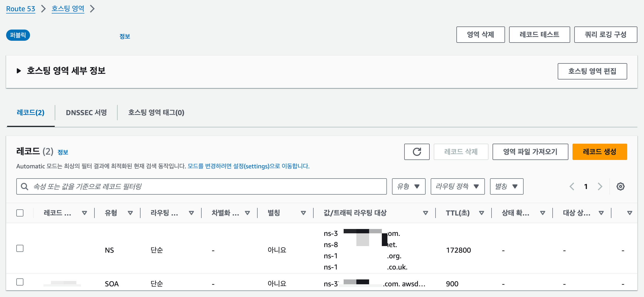Click the orange 레코드 생성 button
Screen dimensions: 644x297
599,152
